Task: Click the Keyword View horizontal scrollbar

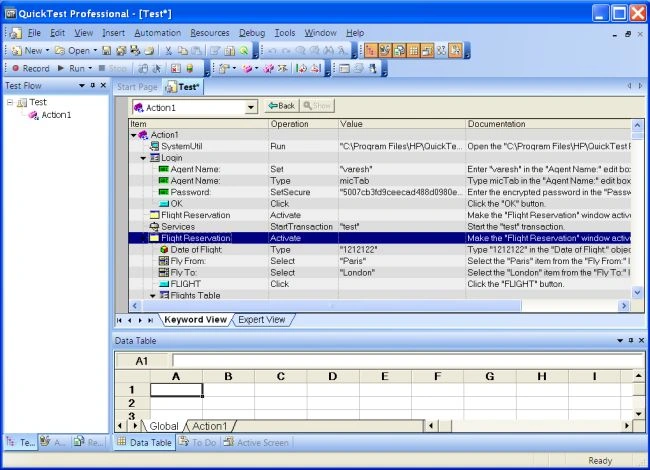Action: [x=377, y=306]
